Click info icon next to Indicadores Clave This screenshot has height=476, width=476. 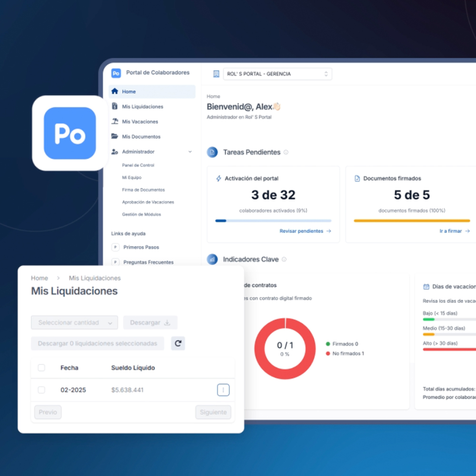[x=284, y=259]
